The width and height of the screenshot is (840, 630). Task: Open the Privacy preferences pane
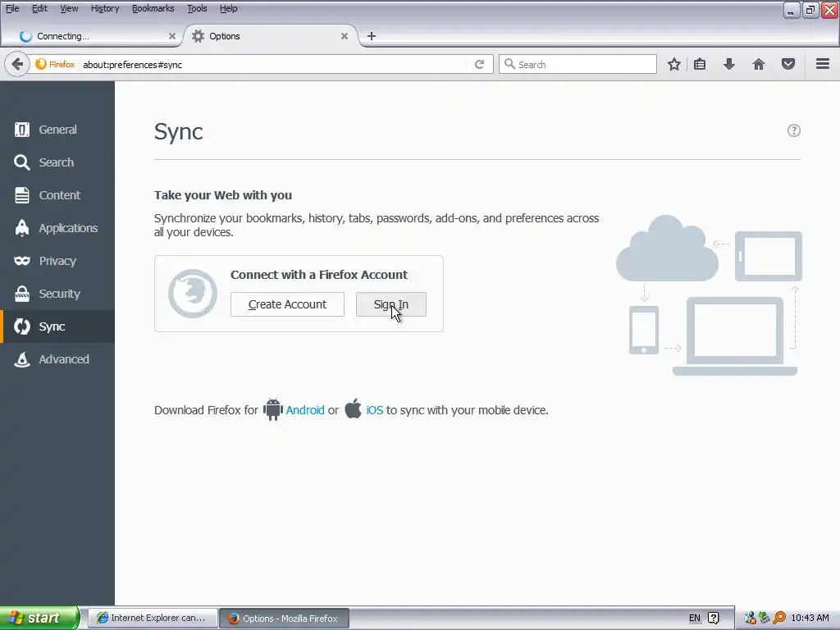pos(57,261)
